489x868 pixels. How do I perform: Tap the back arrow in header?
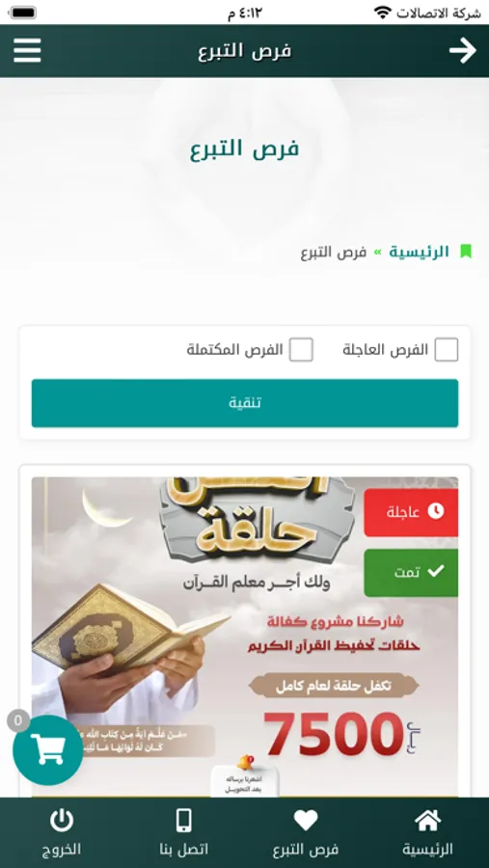(x=462, y=51)
